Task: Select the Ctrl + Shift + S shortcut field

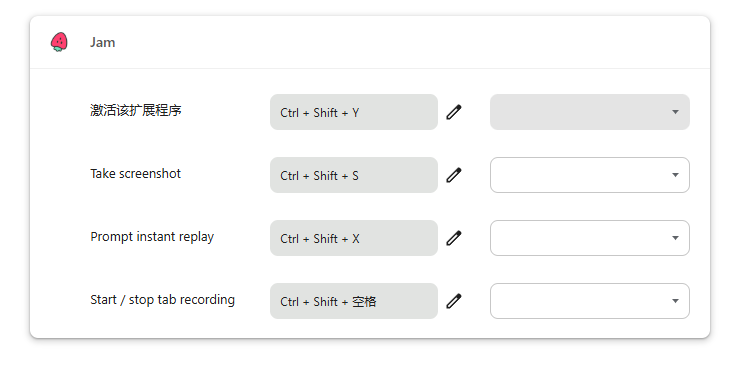Action: [354, 175]
